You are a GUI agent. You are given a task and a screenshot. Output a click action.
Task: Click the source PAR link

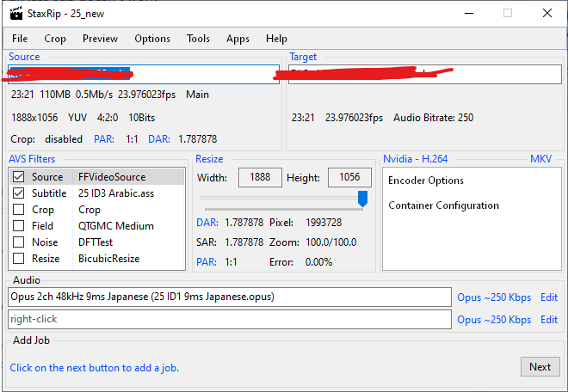click(104, 139)
